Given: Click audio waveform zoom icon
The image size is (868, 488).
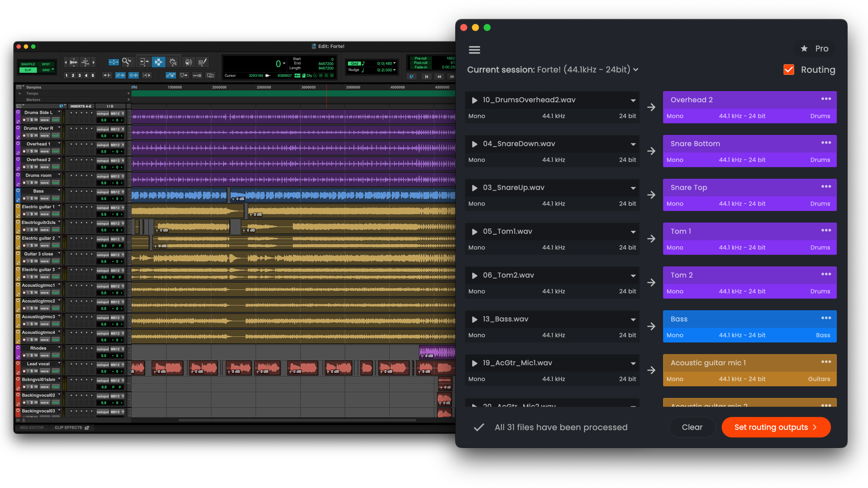Looking at the screenshot, I should 73,62.
